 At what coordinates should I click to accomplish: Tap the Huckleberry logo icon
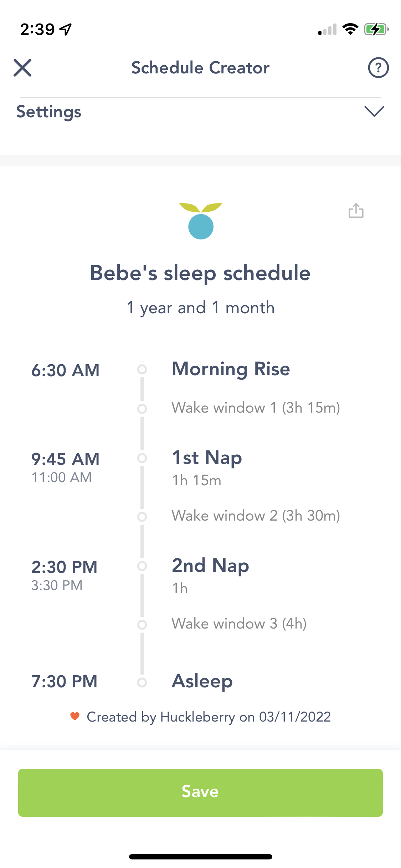pyautogui.click(x=201, y=221)
